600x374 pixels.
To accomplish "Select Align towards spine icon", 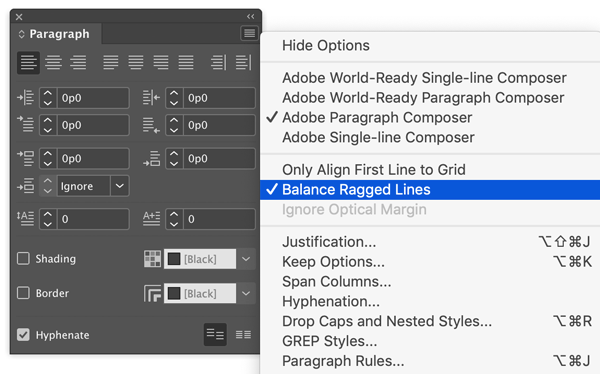I will tap(218, 62).
